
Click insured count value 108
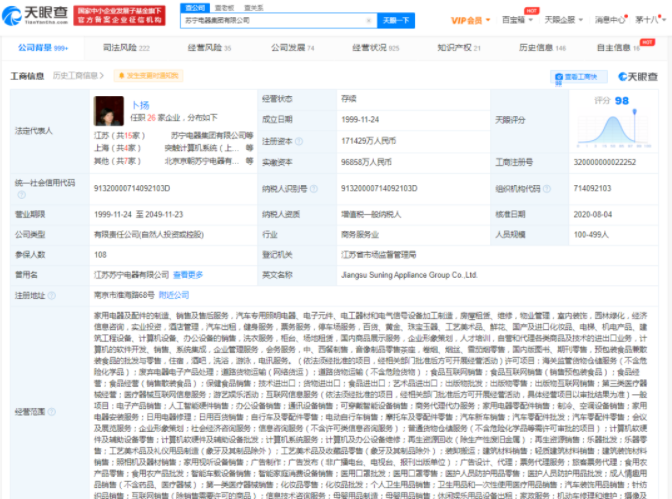[100, 255]
